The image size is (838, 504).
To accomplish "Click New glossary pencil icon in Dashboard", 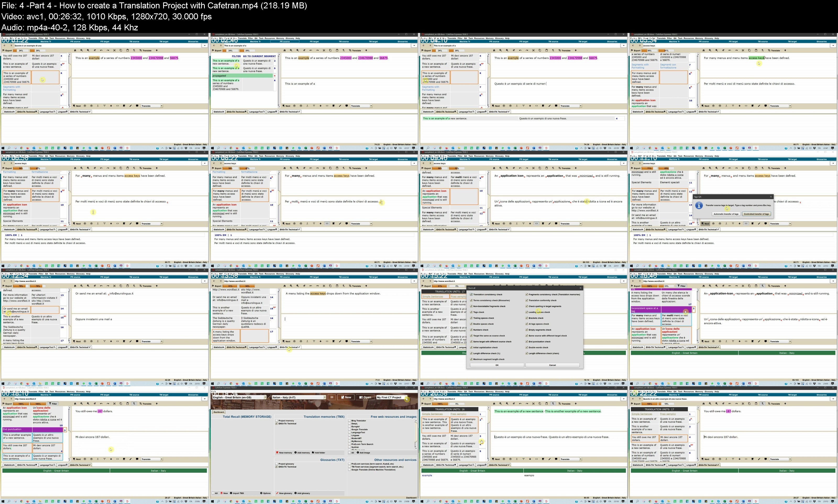I will [x=277, y=493].
